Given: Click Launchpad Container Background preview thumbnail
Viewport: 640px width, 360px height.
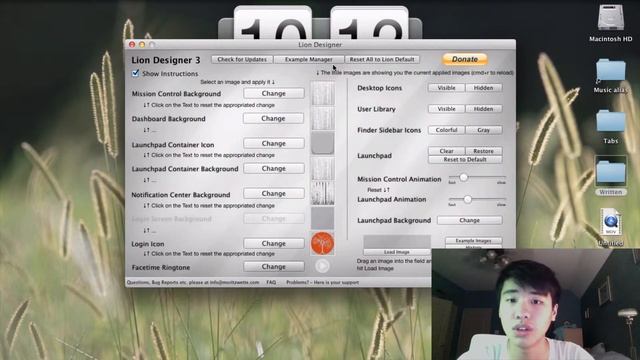Looking at the screenshot, I should coord(322,169).
